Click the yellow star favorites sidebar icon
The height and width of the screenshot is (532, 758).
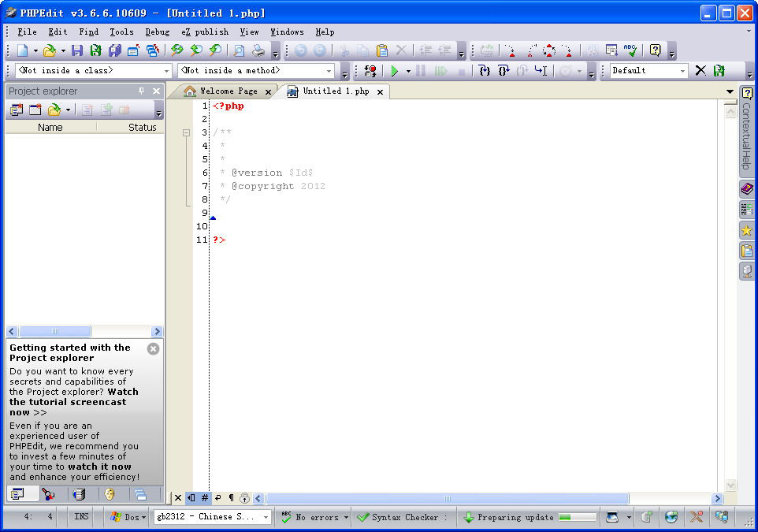(747, 230)
